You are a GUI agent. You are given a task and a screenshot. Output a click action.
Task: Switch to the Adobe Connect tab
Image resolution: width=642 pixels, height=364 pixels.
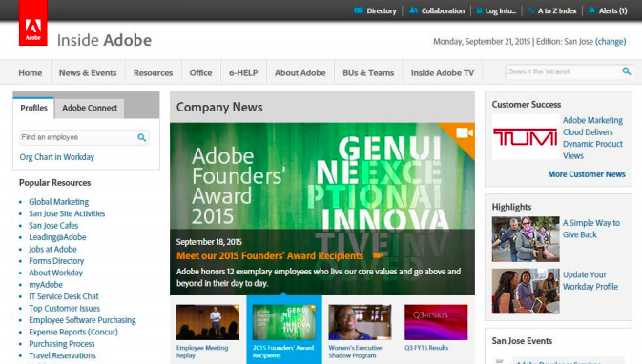90,108
